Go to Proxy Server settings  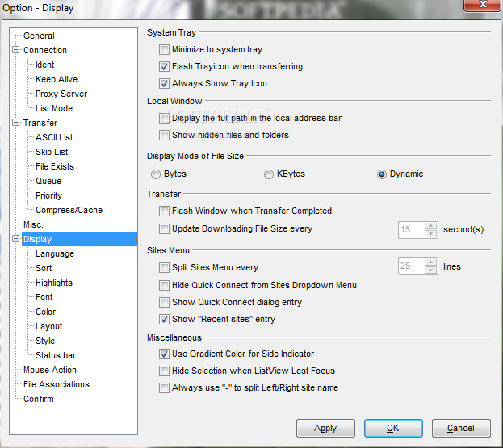pos(61,94)
